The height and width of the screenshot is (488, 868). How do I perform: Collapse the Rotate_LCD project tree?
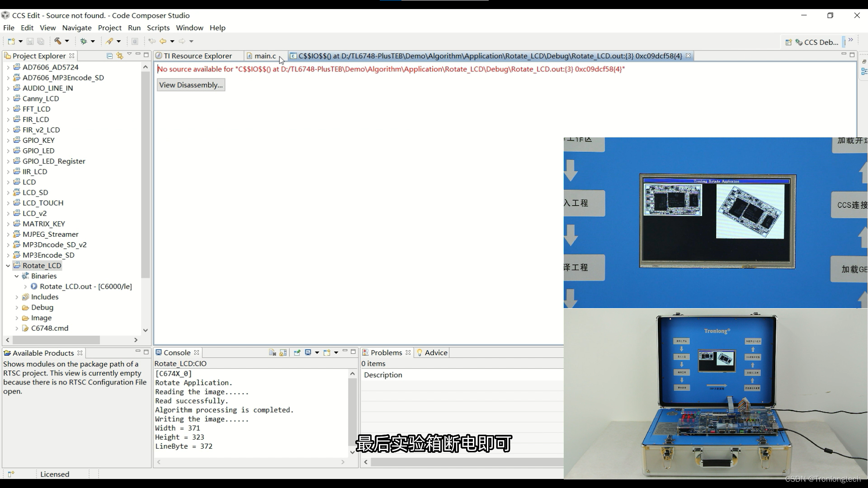pyautogui.click(x=8, y=266)
